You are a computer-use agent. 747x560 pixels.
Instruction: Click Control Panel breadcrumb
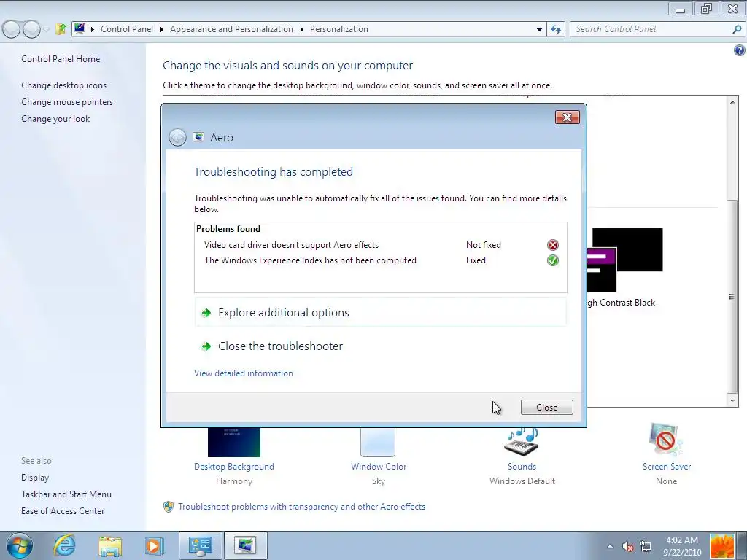tap(127, 29)
